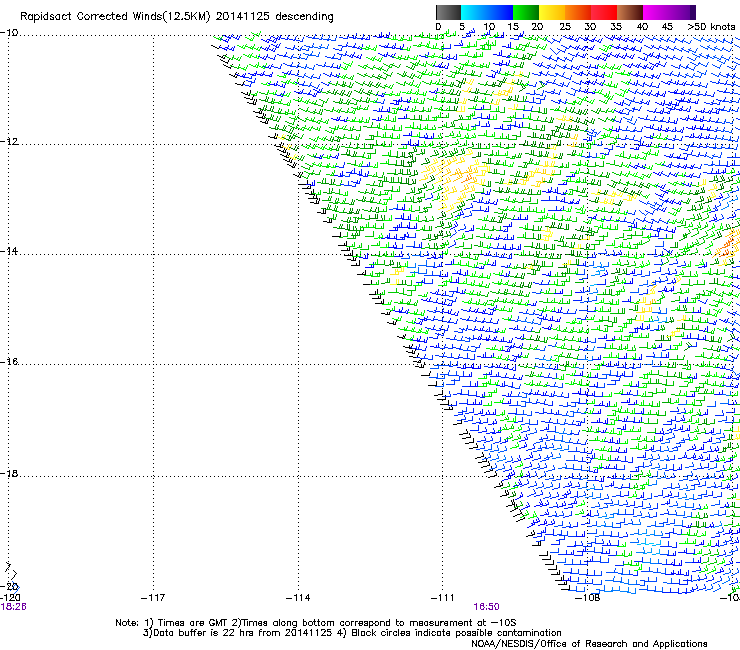Click the -108 longitude axis label

587,598
